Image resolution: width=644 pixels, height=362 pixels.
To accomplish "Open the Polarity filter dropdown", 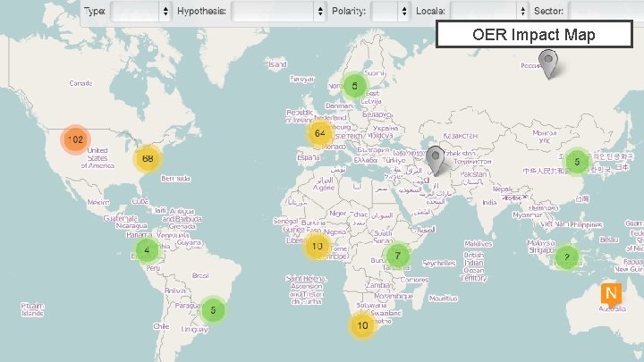I will 390,11.
